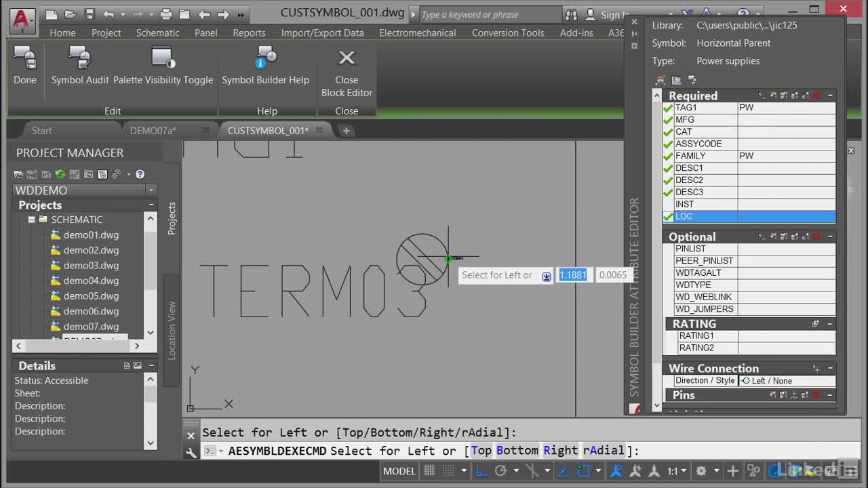This screenshot has width=868, height=488.
Task: Toggle the FAMILY attribute checkmark
Action: point(668,156)
